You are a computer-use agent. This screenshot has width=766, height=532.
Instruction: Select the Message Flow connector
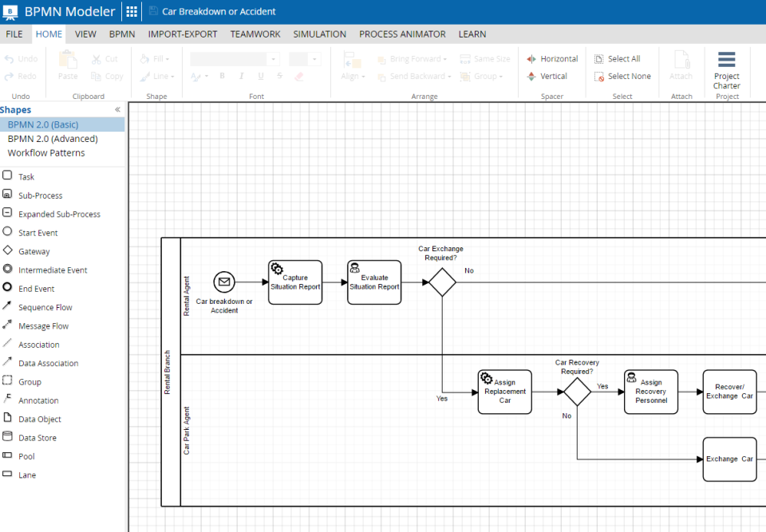click(x=35, y=325)
